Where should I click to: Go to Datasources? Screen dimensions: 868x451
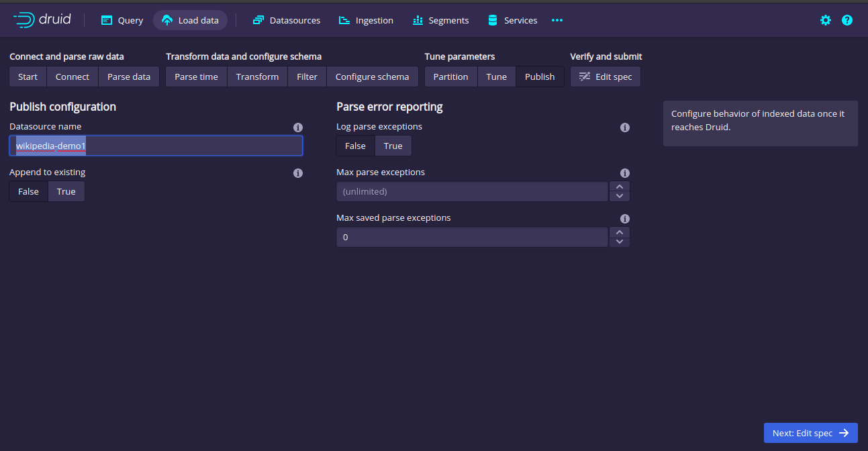287,20
